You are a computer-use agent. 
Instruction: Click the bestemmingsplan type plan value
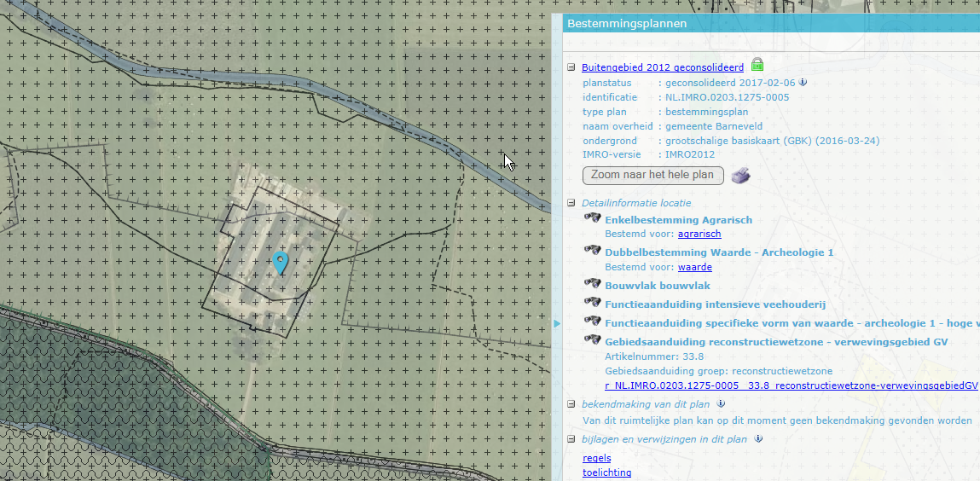[x=706, y=112]
